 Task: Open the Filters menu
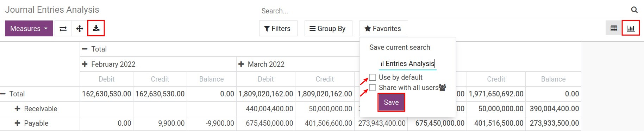[278, 29]
